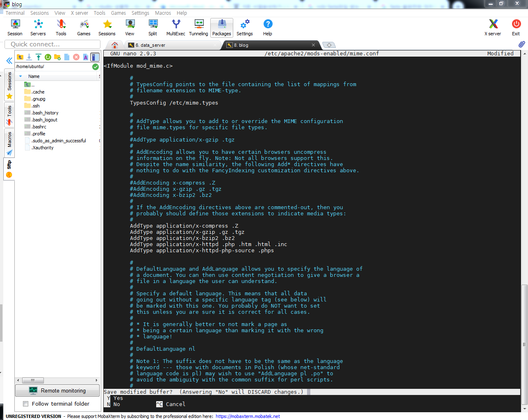Select the .profile file
This screenshot has height=420, width=528.
(39, 134)
